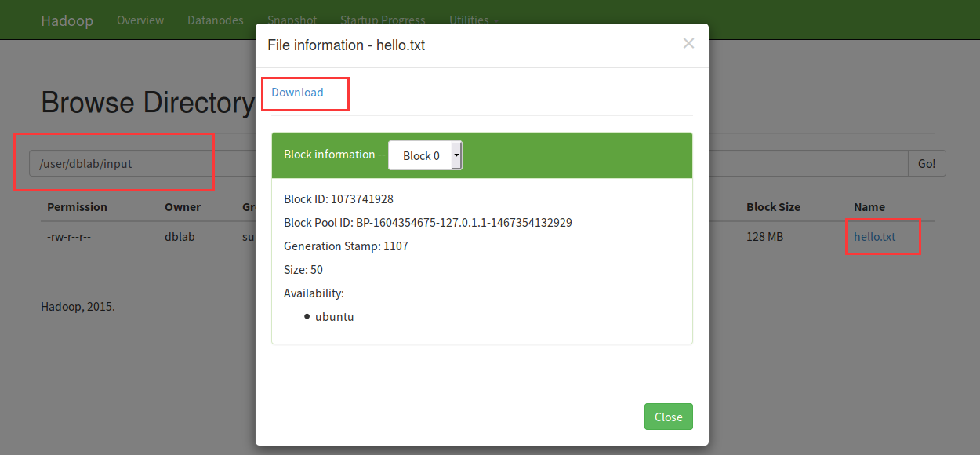980x455 pixels.
Task: Click the Download link in file information dialog
Action: 296,92
